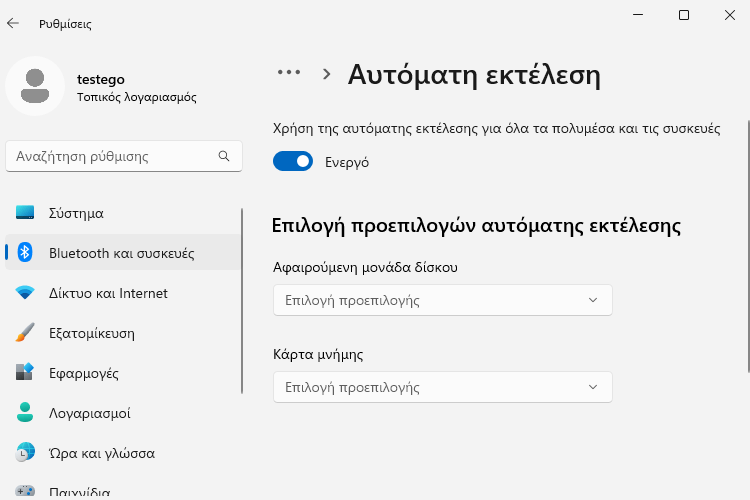The height and width of the screenshot is (500, 750).
Task: Click the back arrow icon
Action: 13,23
